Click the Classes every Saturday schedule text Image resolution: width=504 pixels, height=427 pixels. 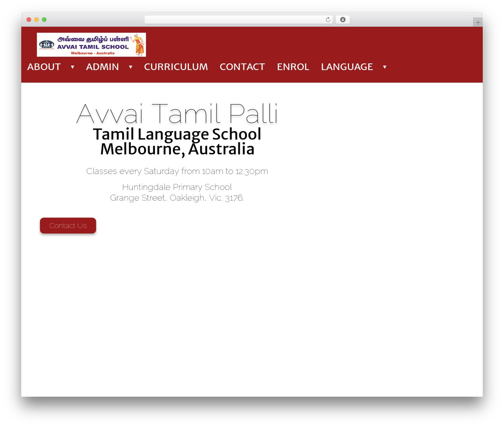pyautogui.click(x=177, y=171)
